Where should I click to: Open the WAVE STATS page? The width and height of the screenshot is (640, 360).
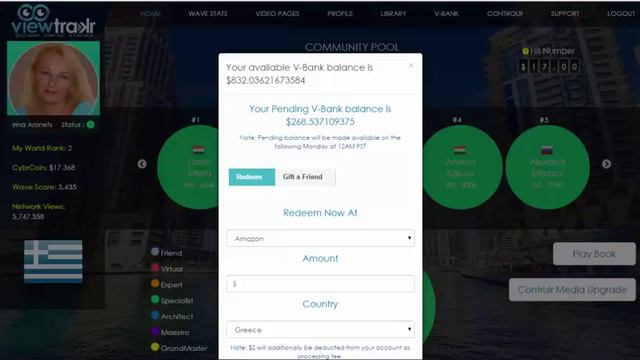coord(208,13)
